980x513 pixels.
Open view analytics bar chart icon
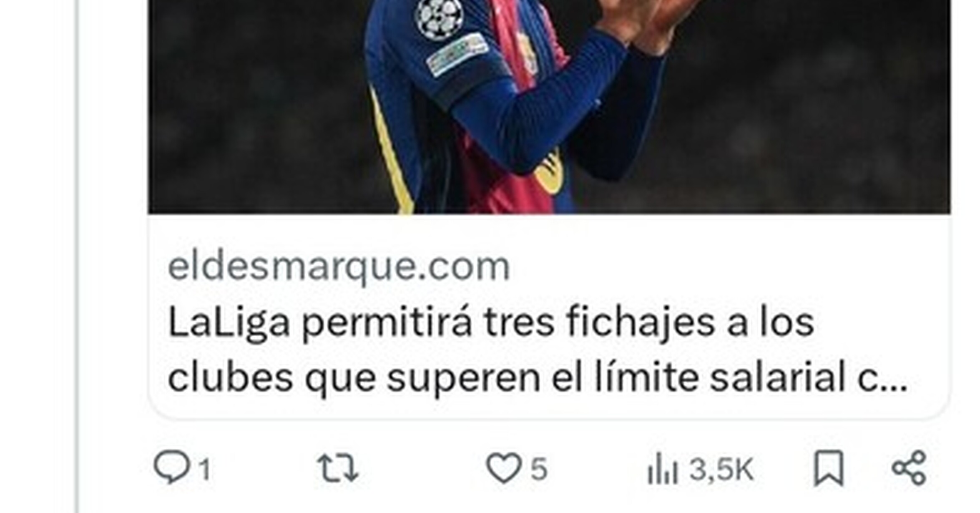point(663,468)
